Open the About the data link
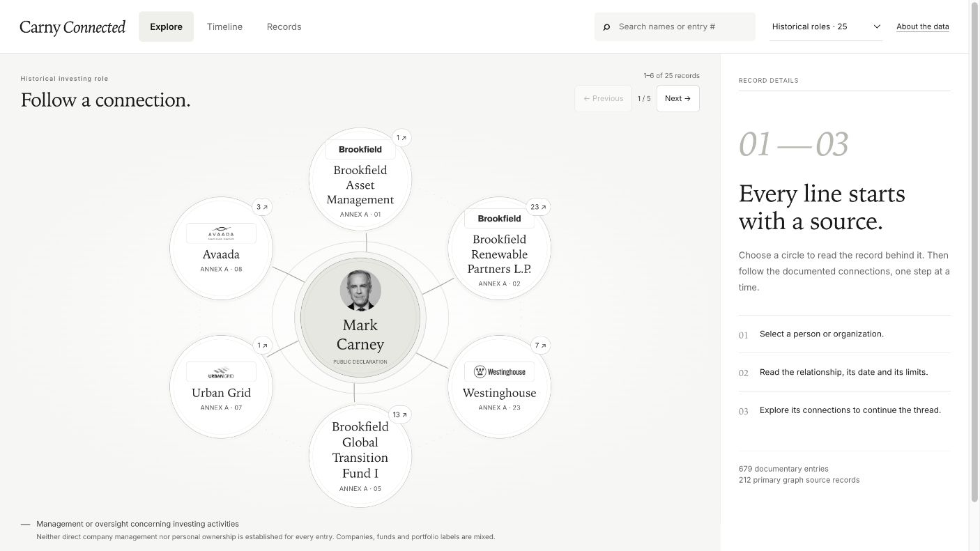 click(922, 26)
